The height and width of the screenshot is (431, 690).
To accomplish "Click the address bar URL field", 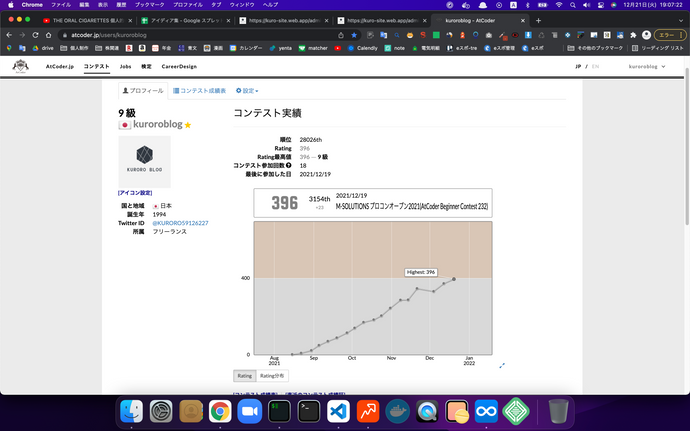I will (198, 35).
